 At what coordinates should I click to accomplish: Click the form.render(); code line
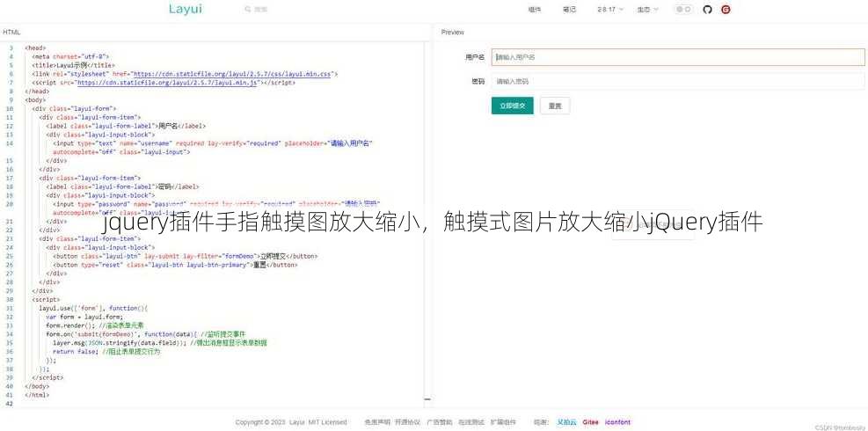(95, 325)
